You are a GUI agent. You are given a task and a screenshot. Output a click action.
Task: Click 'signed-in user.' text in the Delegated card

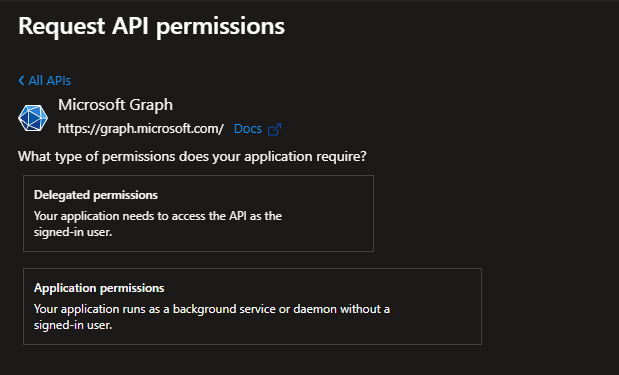[73, 232]
